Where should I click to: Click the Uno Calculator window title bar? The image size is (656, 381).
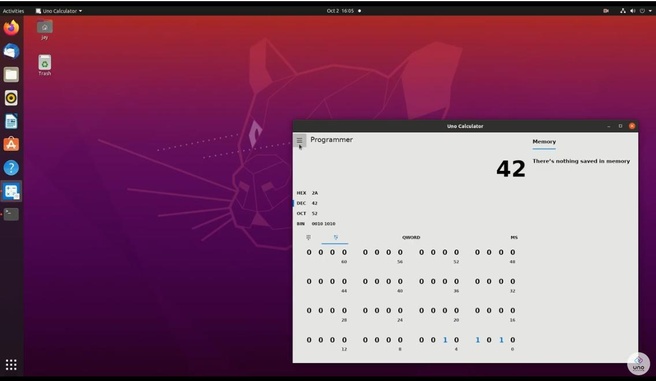465,126
